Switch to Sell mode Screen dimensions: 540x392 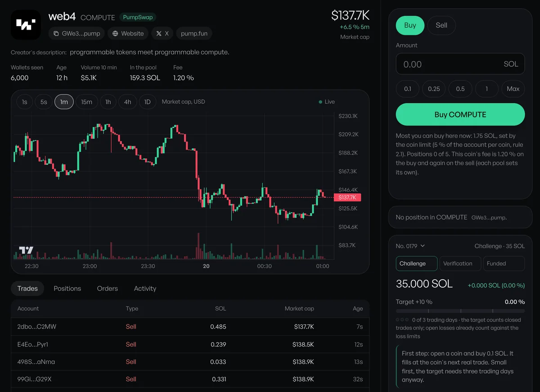[x=441, y=26]
